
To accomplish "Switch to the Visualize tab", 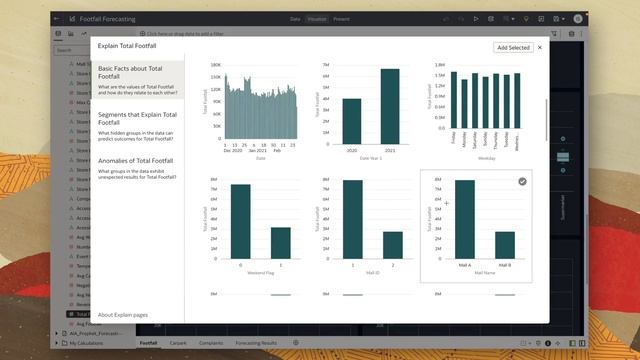I will [317, 19].
